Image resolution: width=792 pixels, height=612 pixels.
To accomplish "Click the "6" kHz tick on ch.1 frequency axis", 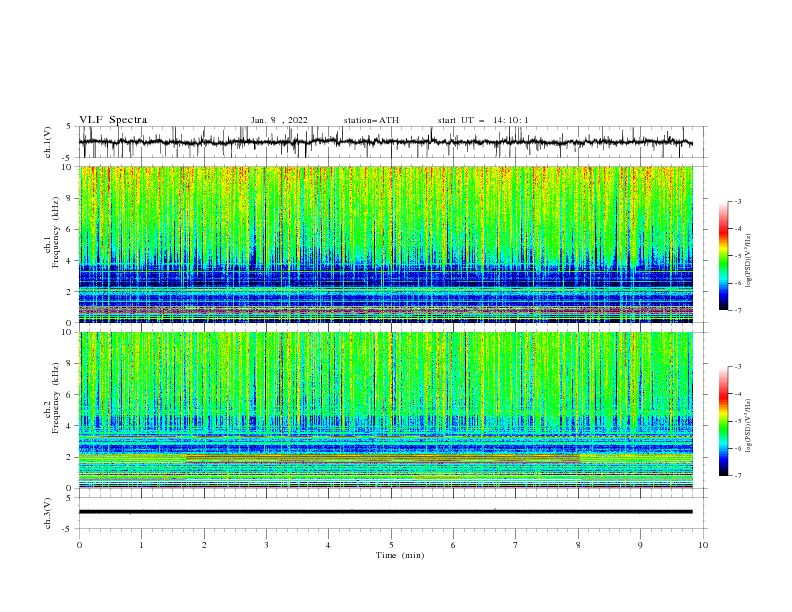I will pos(70,229).
